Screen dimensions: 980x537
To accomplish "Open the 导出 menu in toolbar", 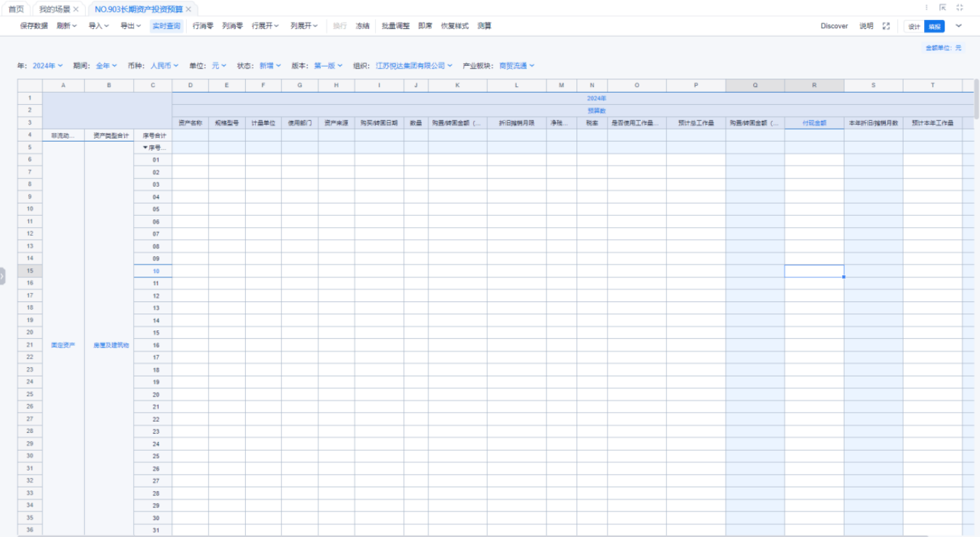I will click(x=130, y=26).
